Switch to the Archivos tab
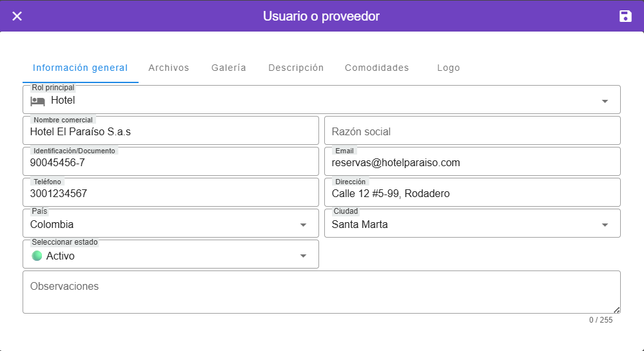 point(169,68)
